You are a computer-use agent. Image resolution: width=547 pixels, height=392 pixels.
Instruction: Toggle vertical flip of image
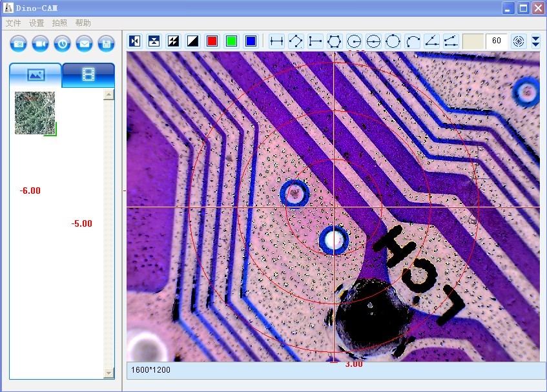point(154,41)
